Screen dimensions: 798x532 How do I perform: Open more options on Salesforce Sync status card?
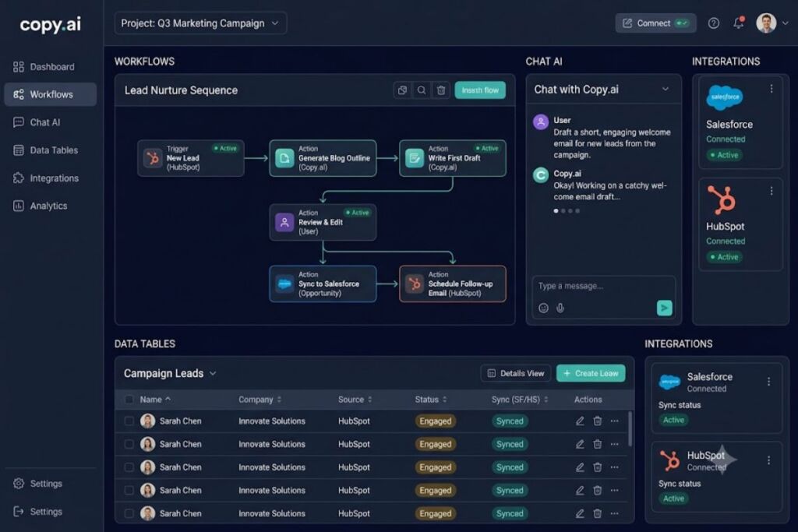point(768,382)
